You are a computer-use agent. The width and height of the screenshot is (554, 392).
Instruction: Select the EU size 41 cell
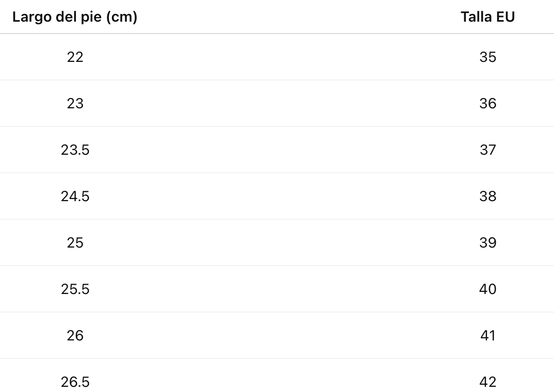(487, 335)
